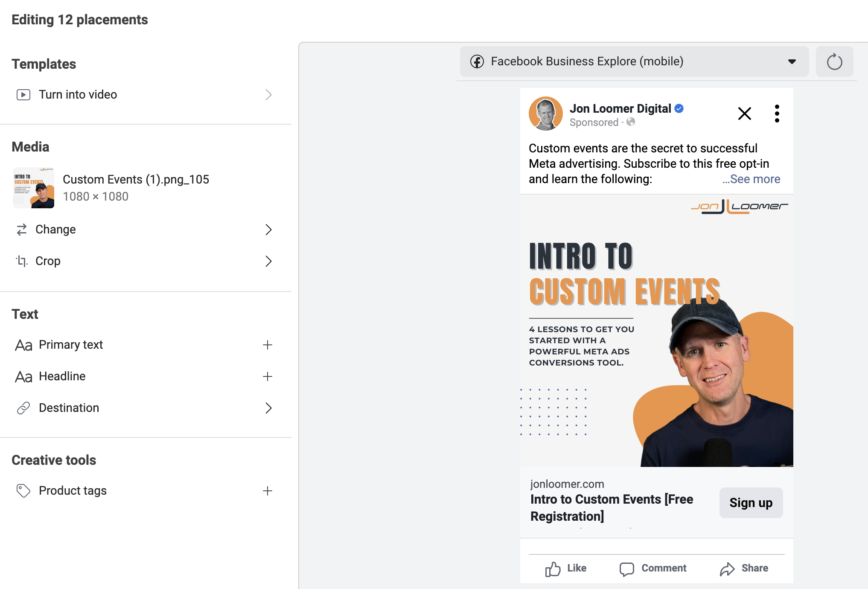Click the Turn into video icon
Image resolution: width=868 pixels, height=589 pixels.
23,94
